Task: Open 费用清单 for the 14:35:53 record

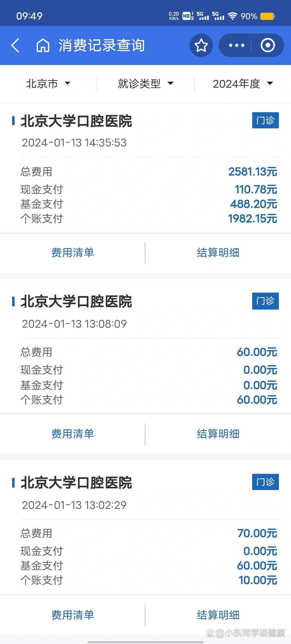Action: 72,253
